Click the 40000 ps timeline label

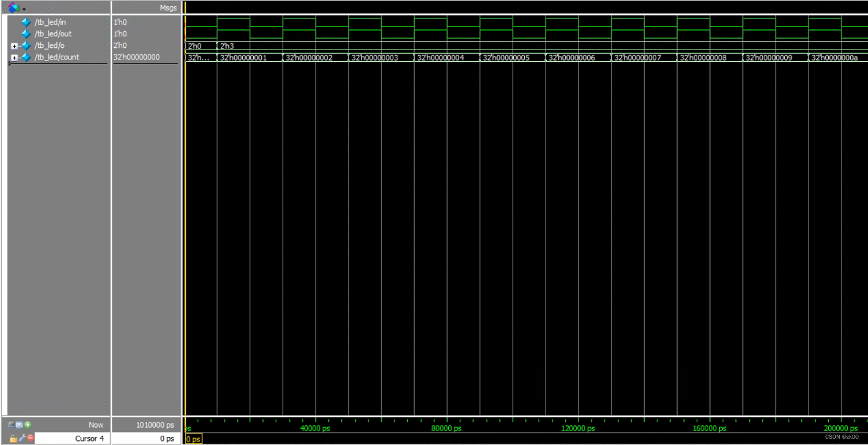pyautogui.click(x=315, y=429)
